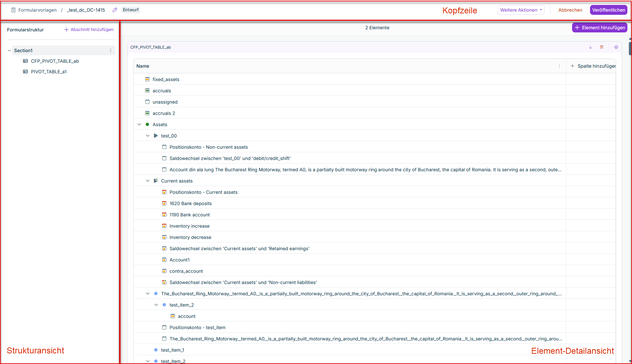Click the pencil icon to rename the template
This screenshot has width=632, height=364.
coord(115,10)
